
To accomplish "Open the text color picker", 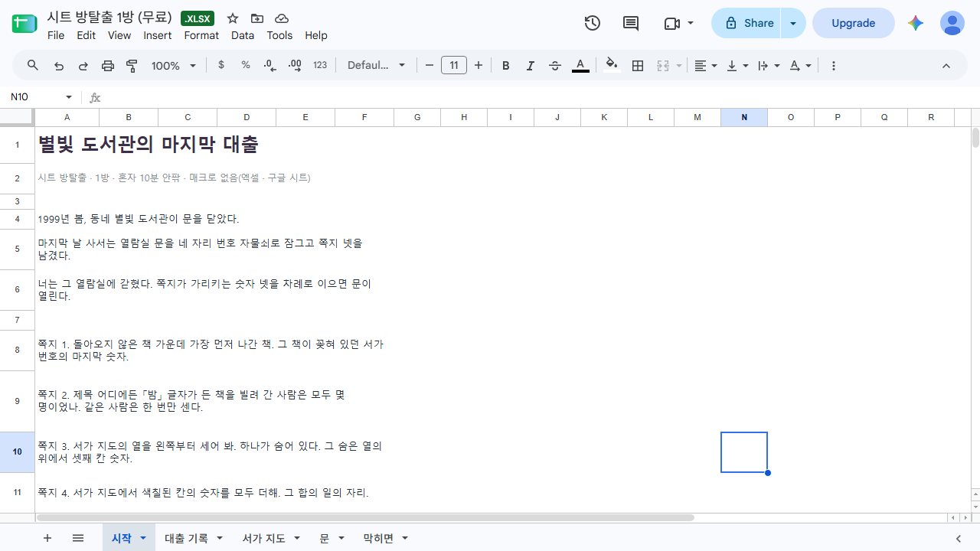I will (581, 66).
